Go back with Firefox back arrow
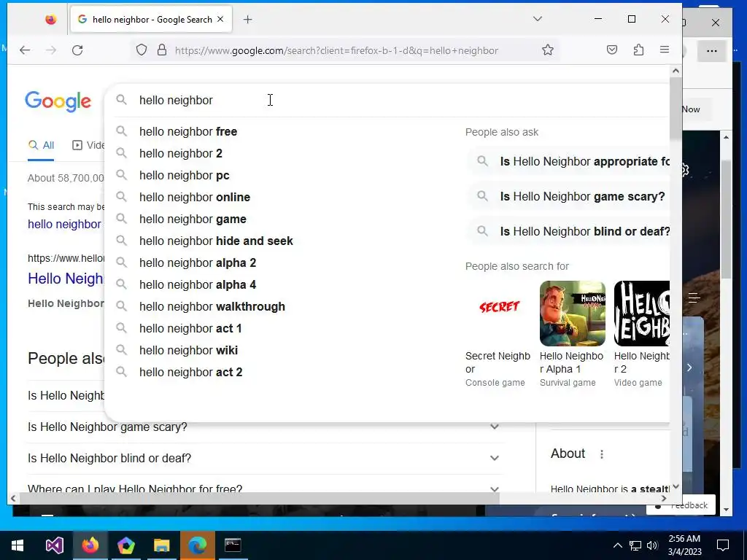This screenshot has height=560, width=747. click(x=25, y=50)
